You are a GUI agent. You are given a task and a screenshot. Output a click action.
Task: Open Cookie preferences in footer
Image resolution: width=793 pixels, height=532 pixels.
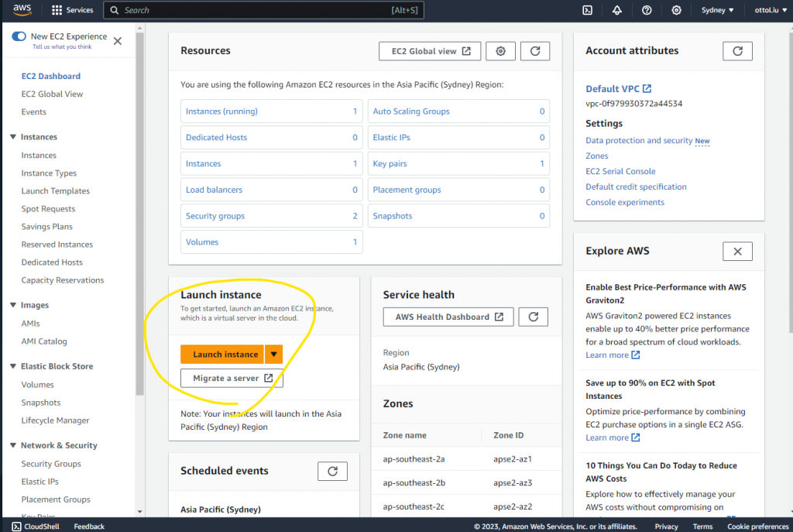coord(757,527)
